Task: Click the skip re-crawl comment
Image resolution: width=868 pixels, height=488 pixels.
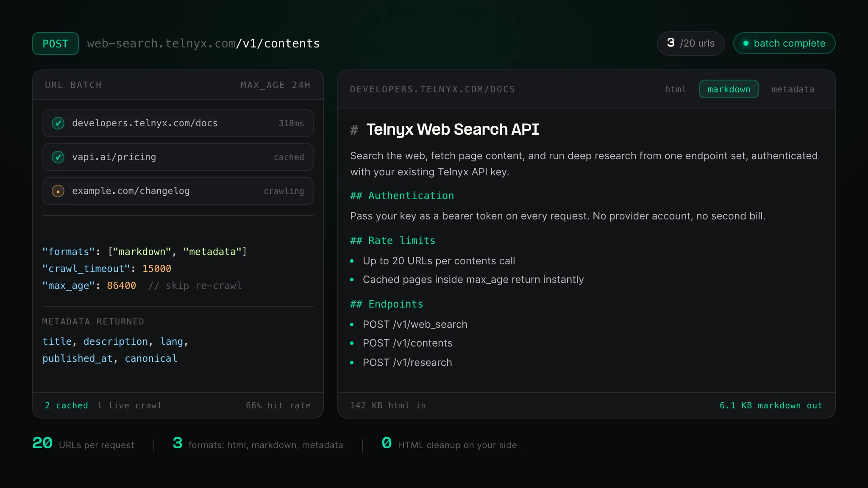Action: pos(195,286)
